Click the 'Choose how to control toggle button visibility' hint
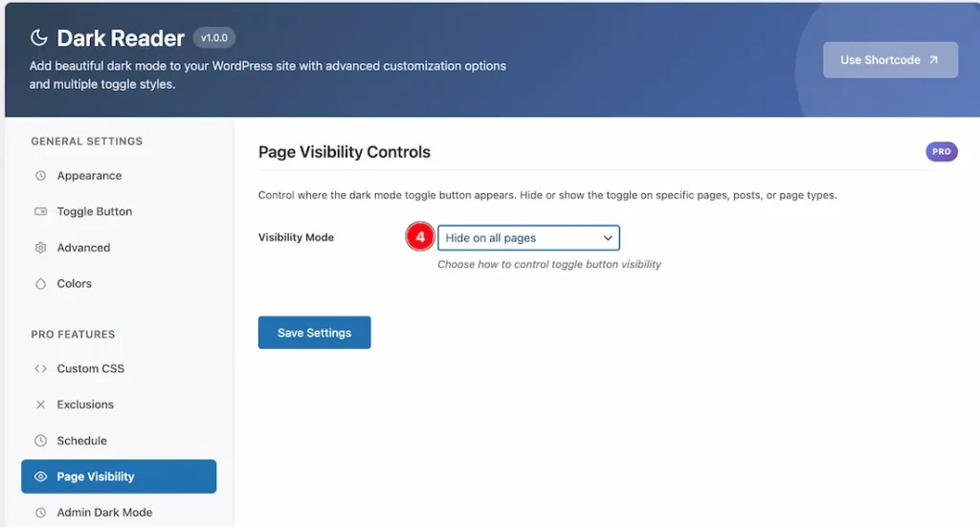 click(548, 264)
